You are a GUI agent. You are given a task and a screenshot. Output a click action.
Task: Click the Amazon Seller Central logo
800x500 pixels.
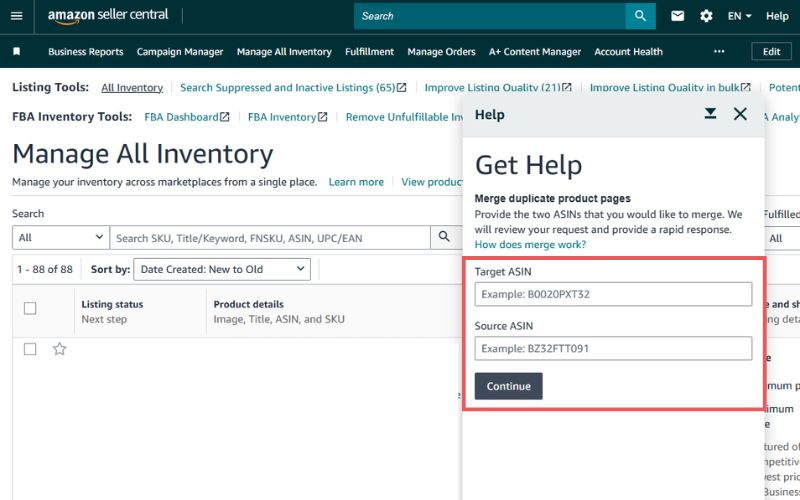(x=108, y=16)
